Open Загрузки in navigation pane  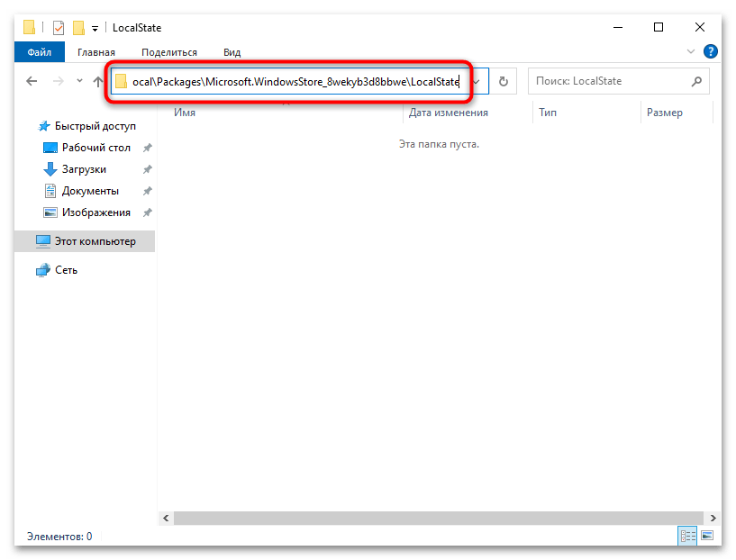[x=84, y=169]
